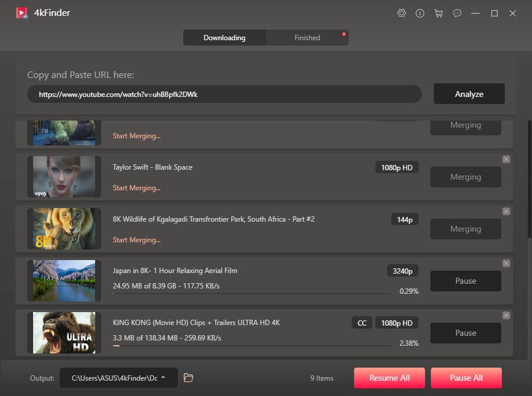532x396 pixels.
Task: Click the info icon in title bar
Action: 420,13
